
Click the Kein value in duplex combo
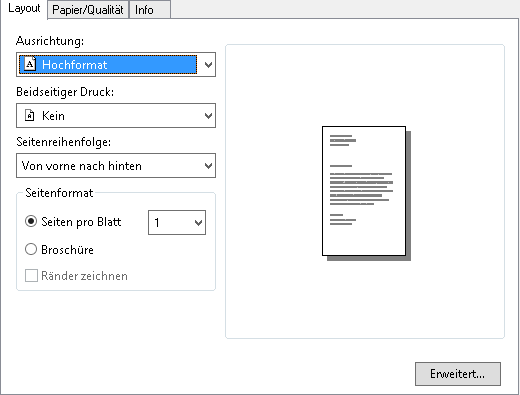[53, 116]
